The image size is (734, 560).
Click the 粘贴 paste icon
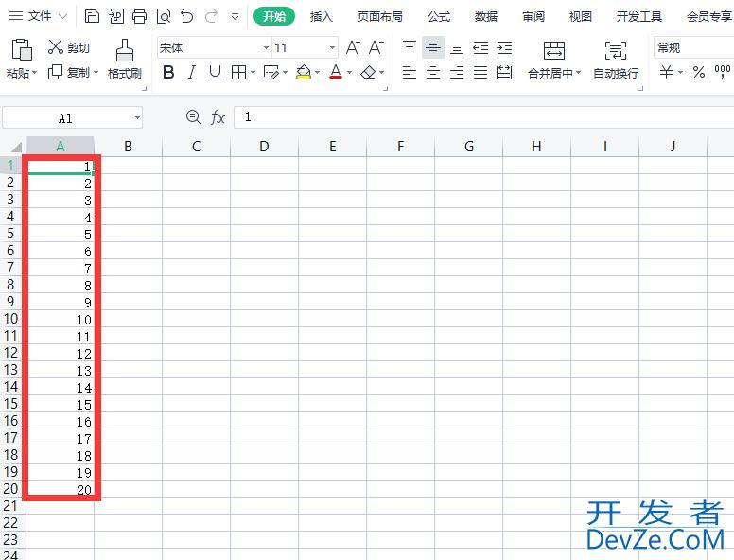(22, 49)
